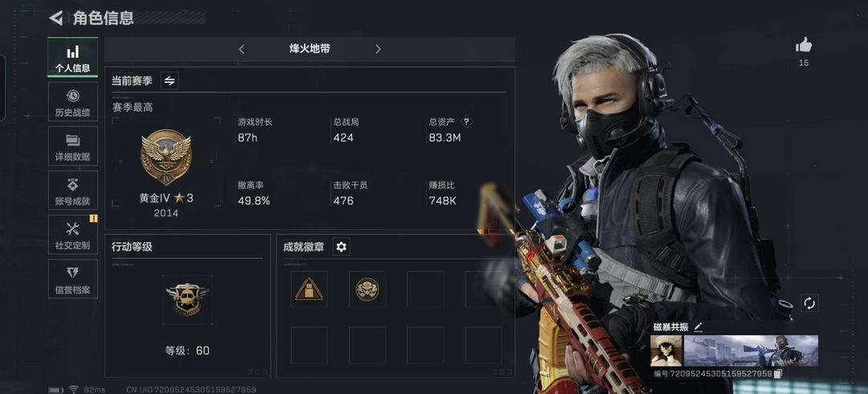Open the 历史战绩 tab
This screenshot has height=394, width=868.
(x=72, y=101)
